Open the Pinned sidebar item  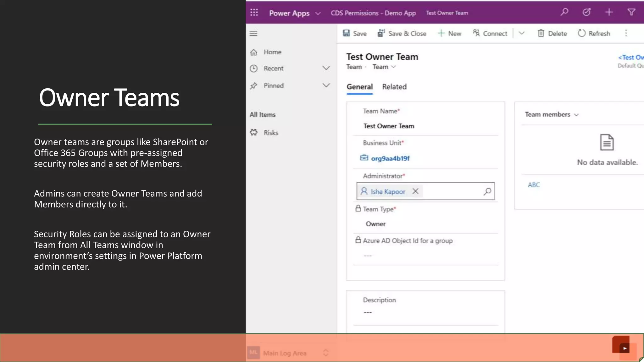tap(274, 86)
